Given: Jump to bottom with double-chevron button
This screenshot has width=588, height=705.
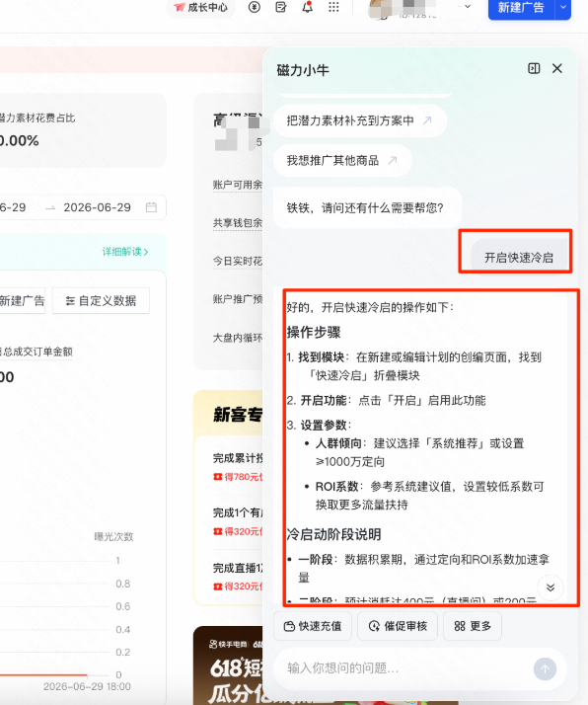Looking at the screenshot, I should point(551,587).
